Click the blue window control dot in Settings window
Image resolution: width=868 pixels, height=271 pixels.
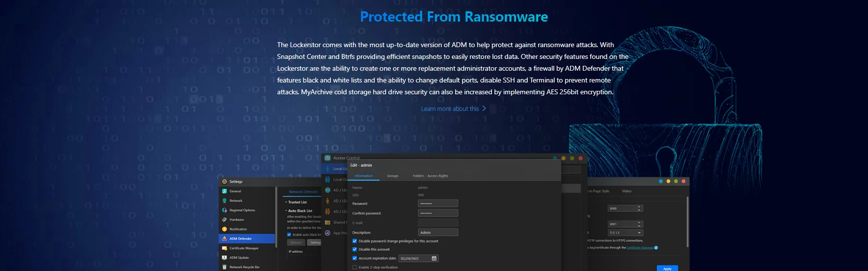[x=661, y=182]
